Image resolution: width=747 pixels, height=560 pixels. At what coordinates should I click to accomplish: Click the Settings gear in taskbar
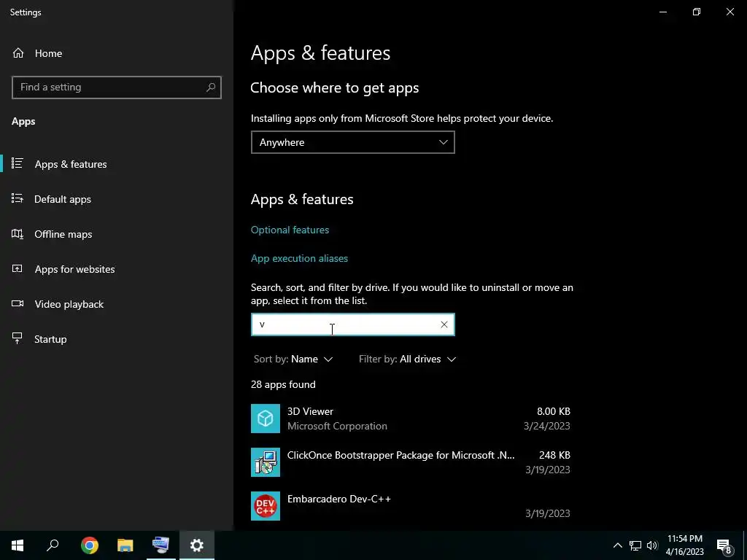pyautogui.click(x=197, y=545)
